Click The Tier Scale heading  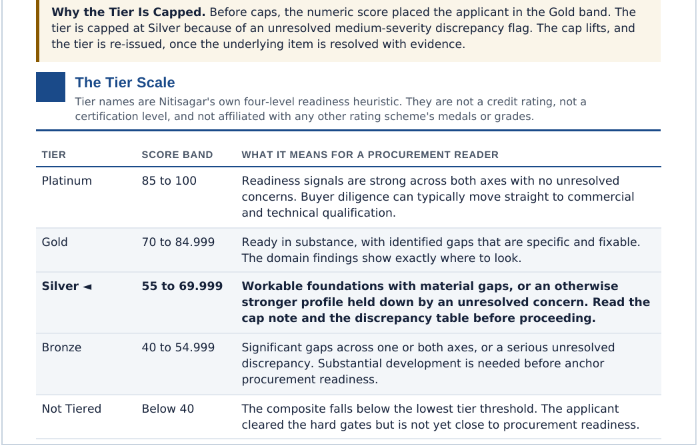click(125, 82)
